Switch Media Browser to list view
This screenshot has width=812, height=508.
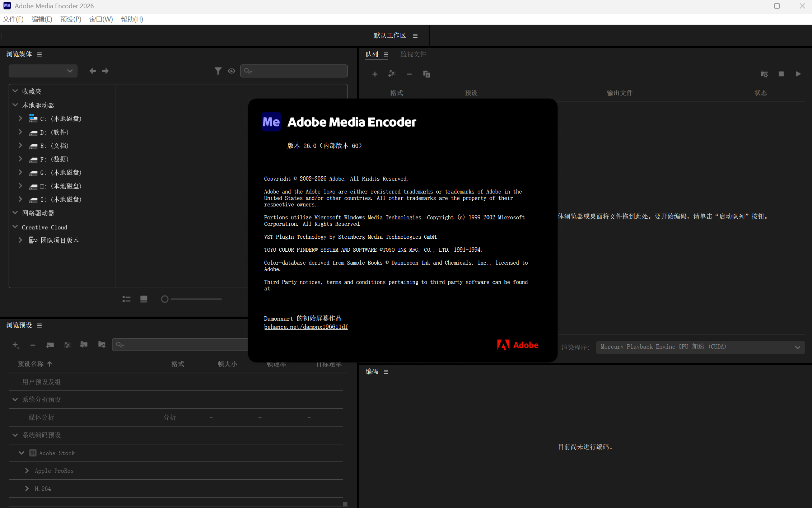tap(126, 299)
